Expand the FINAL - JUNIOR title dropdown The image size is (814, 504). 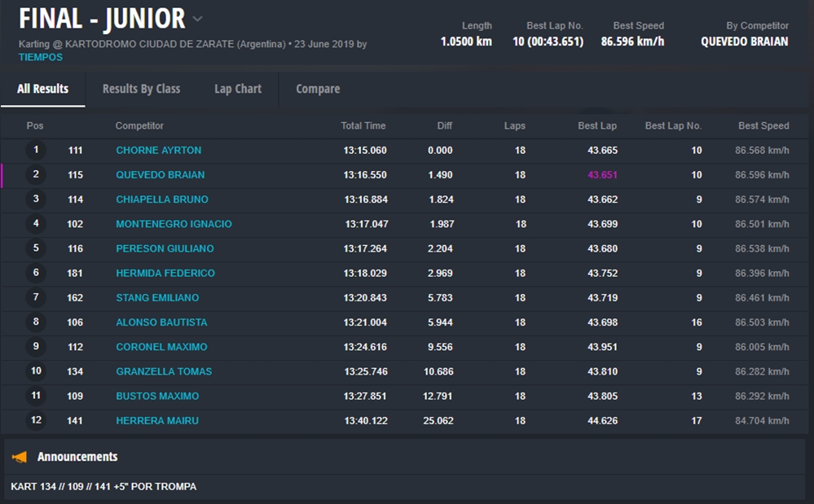(x=198, y=20)
